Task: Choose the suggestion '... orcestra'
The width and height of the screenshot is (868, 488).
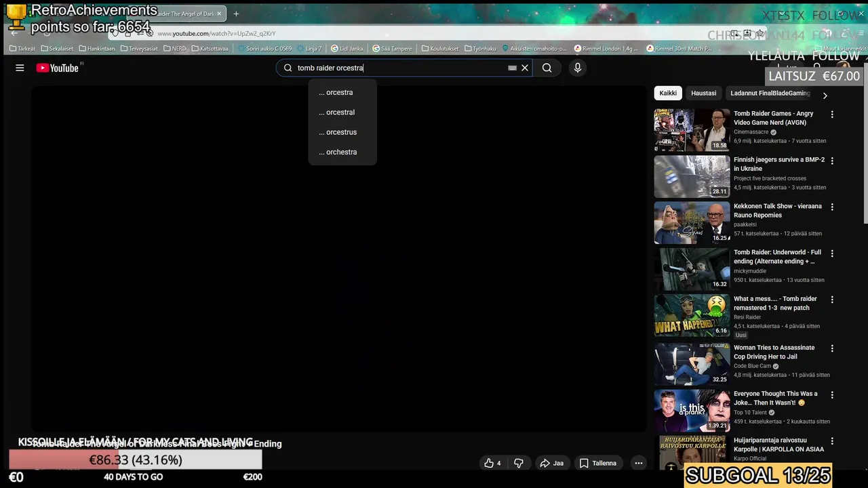Action: pos(342,92)
